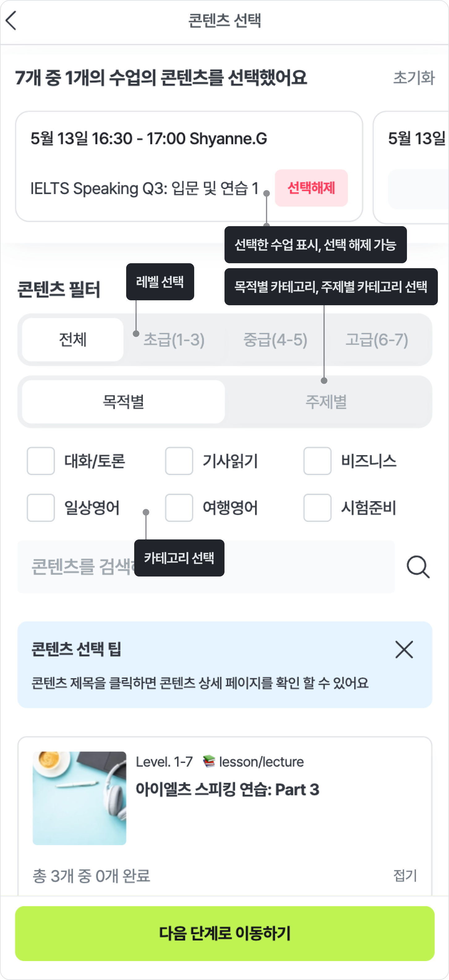Enable the 기사읽기 category checkbox
Image resolution: width=449 pixels, height=980 pixels.
tap(179, 461)
